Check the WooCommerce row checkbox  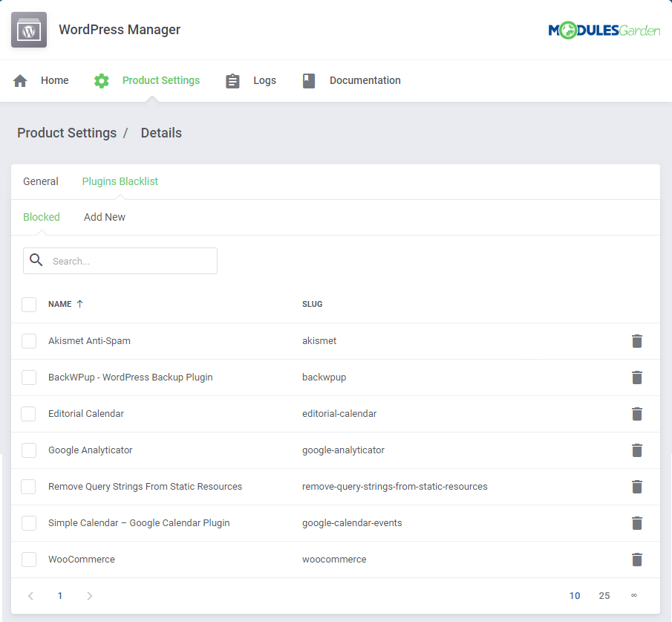coord(29,560)
